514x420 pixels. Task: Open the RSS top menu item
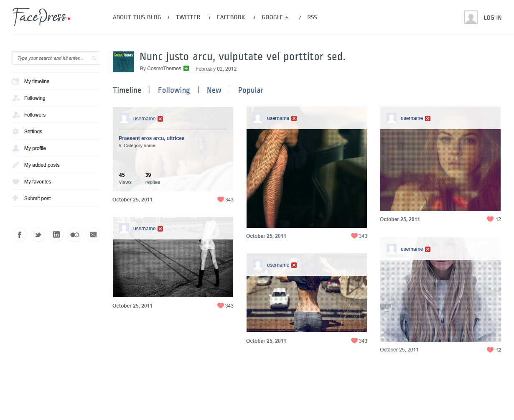tap(312, 17)
